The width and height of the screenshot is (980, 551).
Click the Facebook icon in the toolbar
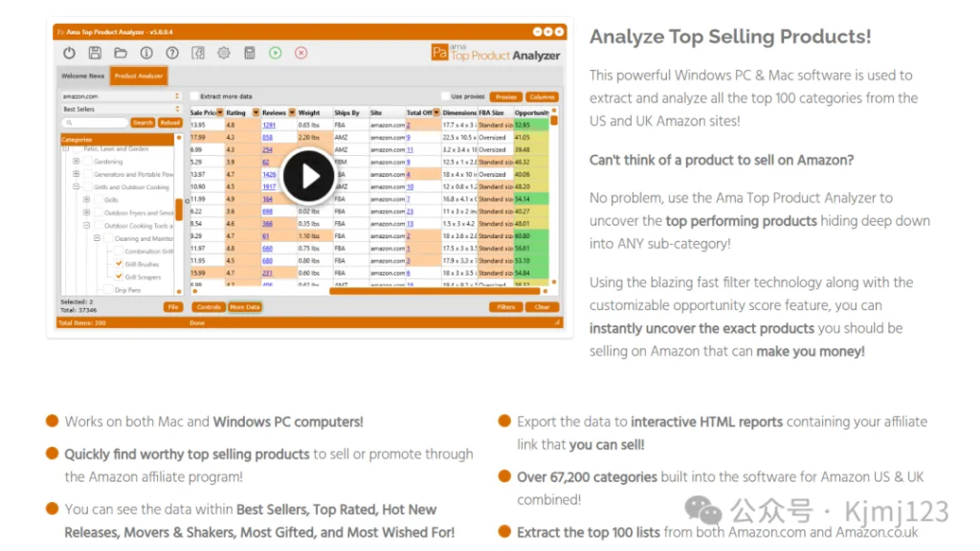pos(198,54)
